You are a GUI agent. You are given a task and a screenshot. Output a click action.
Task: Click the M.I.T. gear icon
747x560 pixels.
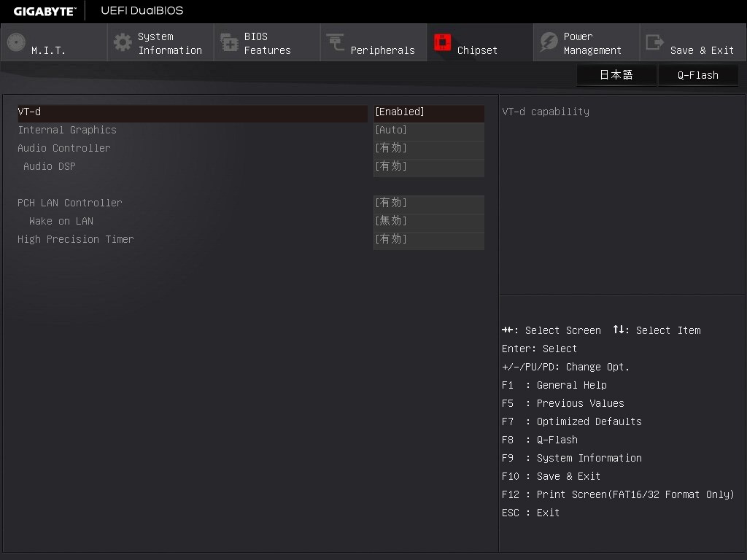click(x=15, y=42)
